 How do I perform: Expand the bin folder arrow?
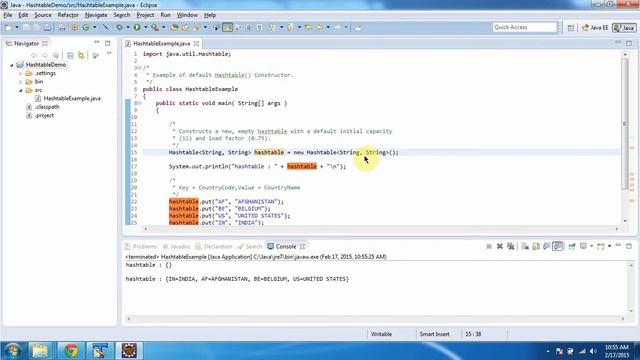click(20, 82)
